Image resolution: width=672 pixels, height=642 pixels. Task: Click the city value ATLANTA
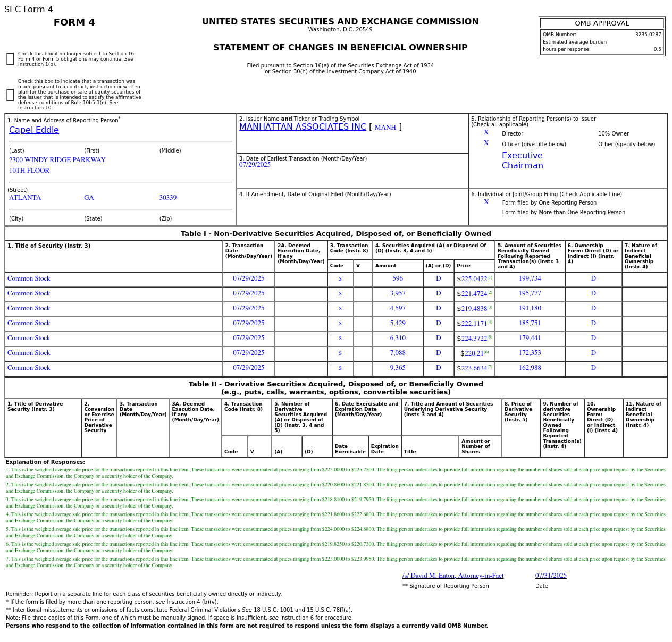coord(25,198)
